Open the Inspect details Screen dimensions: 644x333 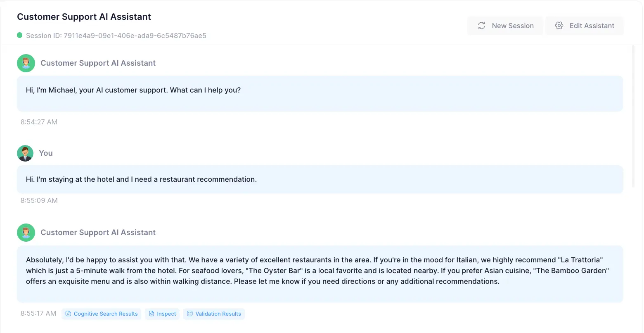pos(162,314)
